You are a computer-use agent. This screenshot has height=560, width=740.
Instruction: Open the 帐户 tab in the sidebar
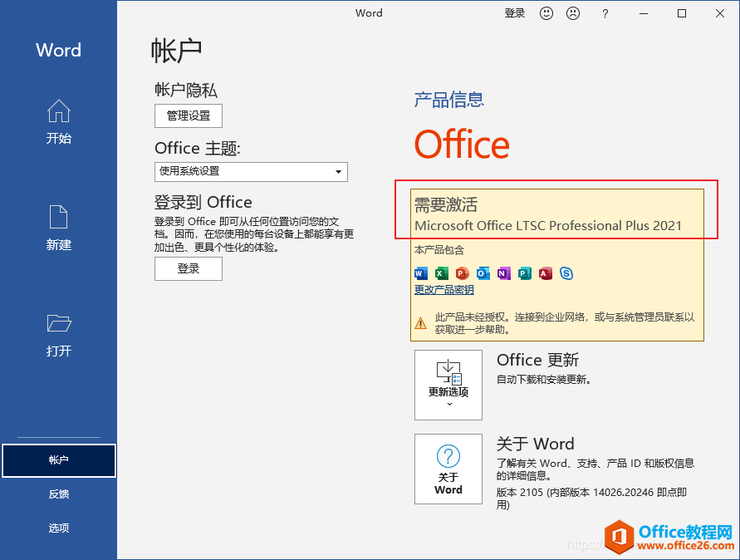tap(57, 460)
